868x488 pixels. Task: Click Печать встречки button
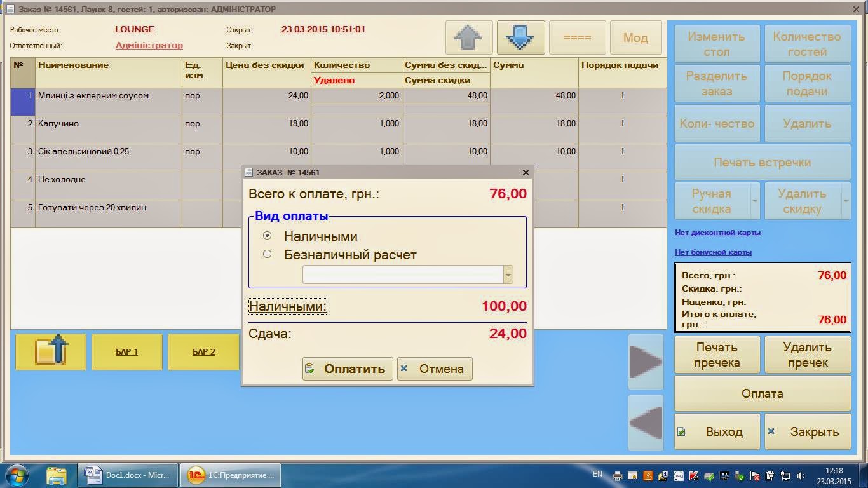tap(762, 162)
